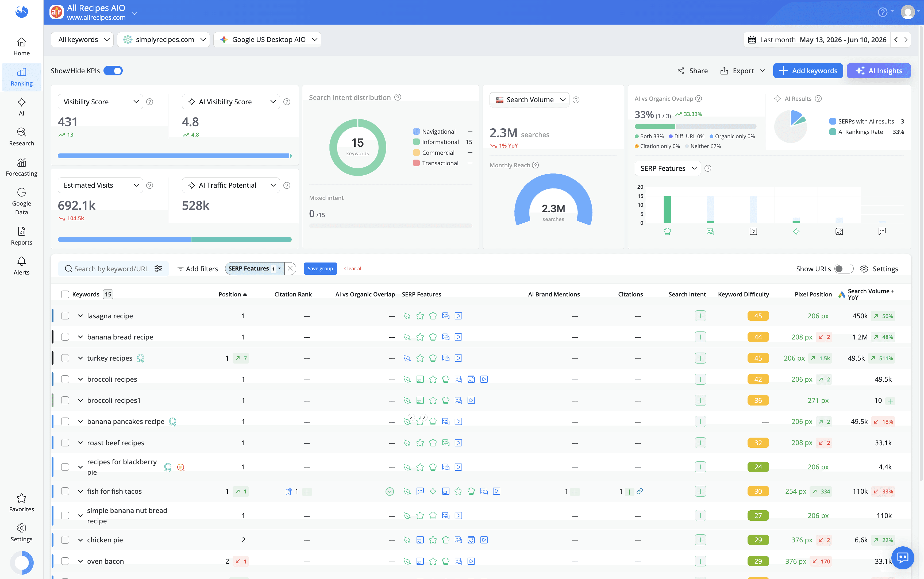Open Settings in the left sidebar
The image size is (924, 579).
[21, 533]
